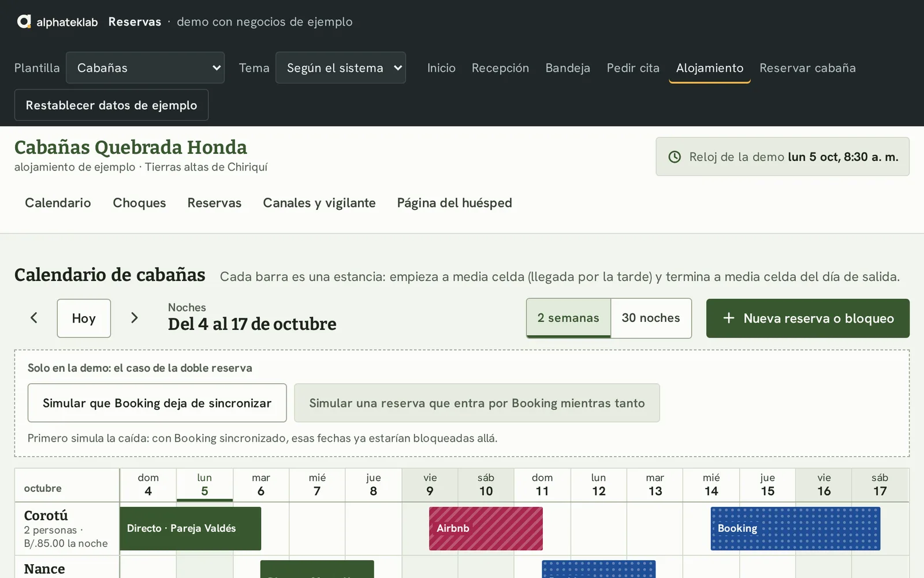This screenshot has width=924, height=578.
Task: Click the Corotú cabin name
Action: [x=46, y=515]
